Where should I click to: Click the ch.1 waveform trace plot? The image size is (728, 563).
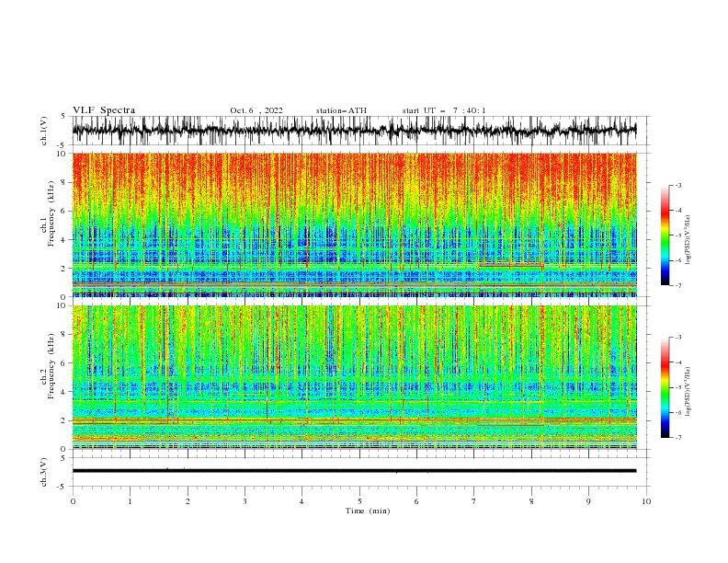pos(355,131)
